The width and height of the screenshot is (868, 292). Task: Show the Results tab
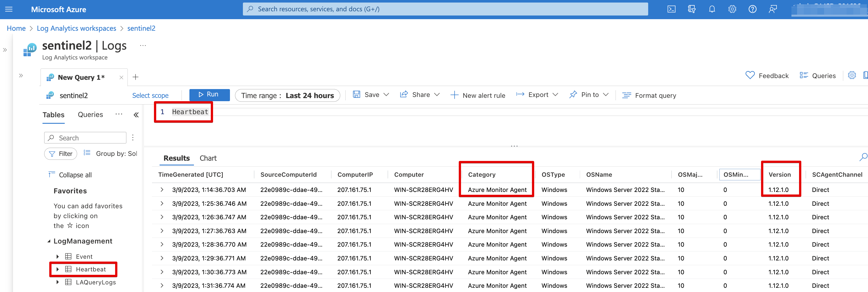176,158
